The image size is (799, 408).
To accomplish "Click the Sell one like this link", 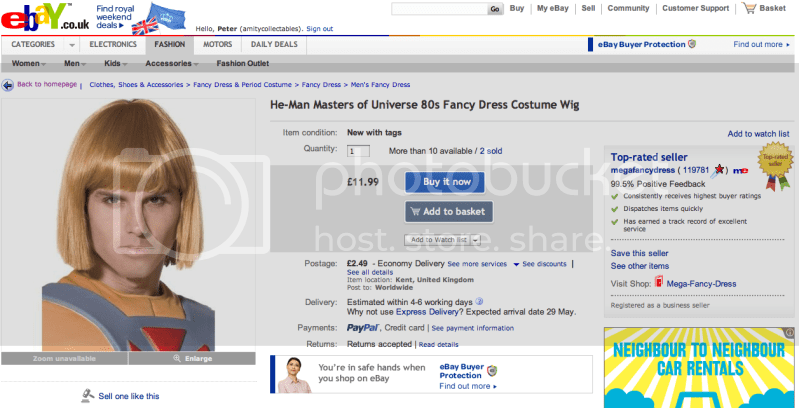I will click(x=128, y=396).
